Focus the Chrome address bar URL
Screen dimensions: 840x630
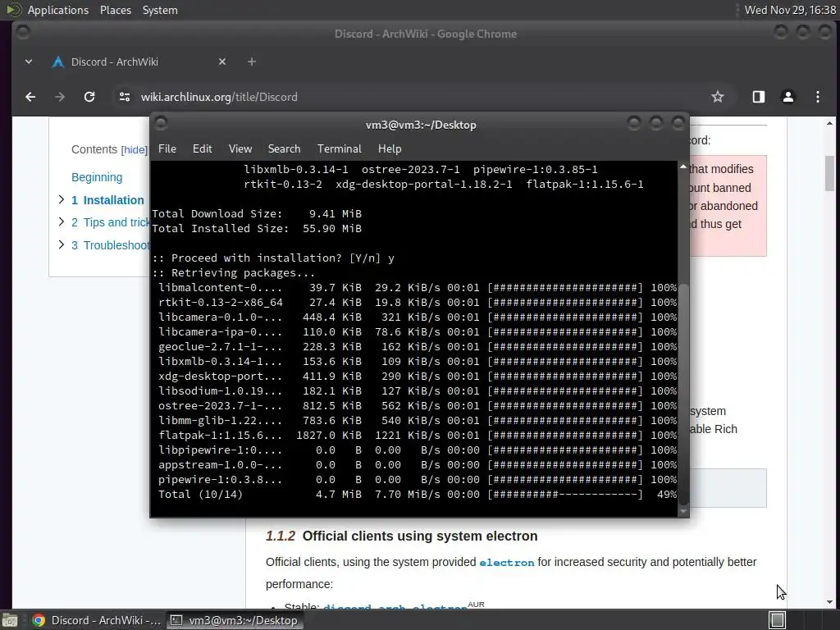tap(219, 97)
